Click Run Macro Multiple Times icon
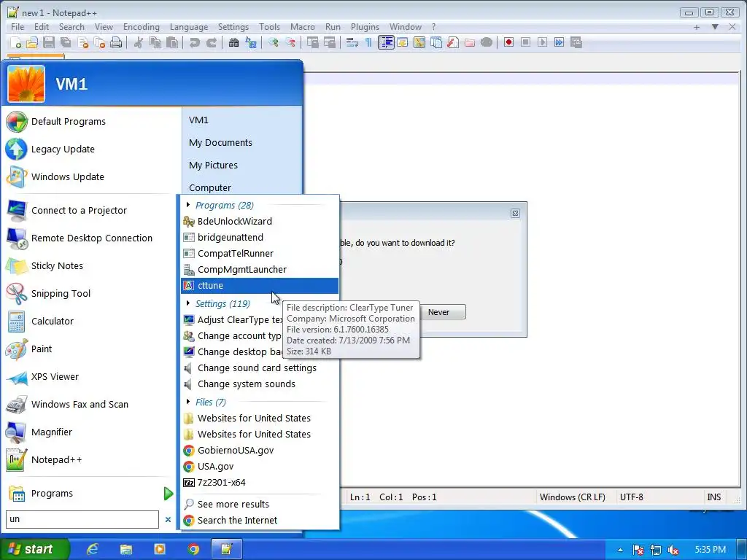 point(560,43)
